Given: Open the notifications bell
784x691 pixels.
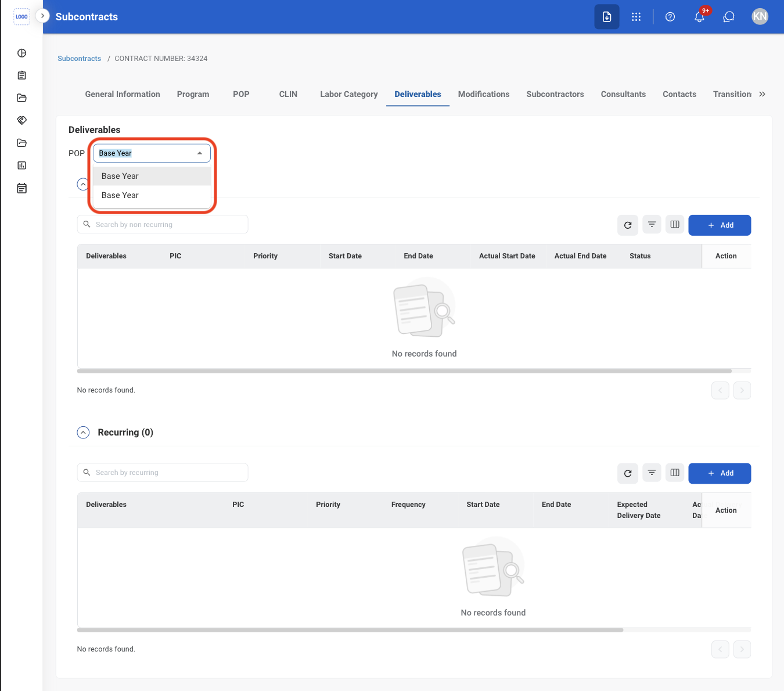Looking at the screenshot, I should pyautogui.click(x=700, y=17).
